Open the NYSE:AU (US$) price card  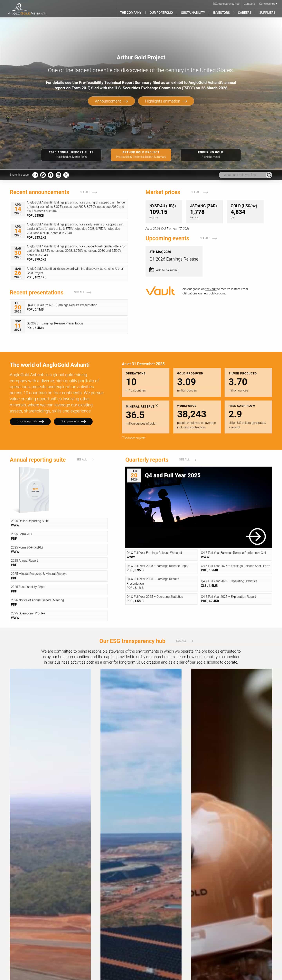tap(164, 212)
